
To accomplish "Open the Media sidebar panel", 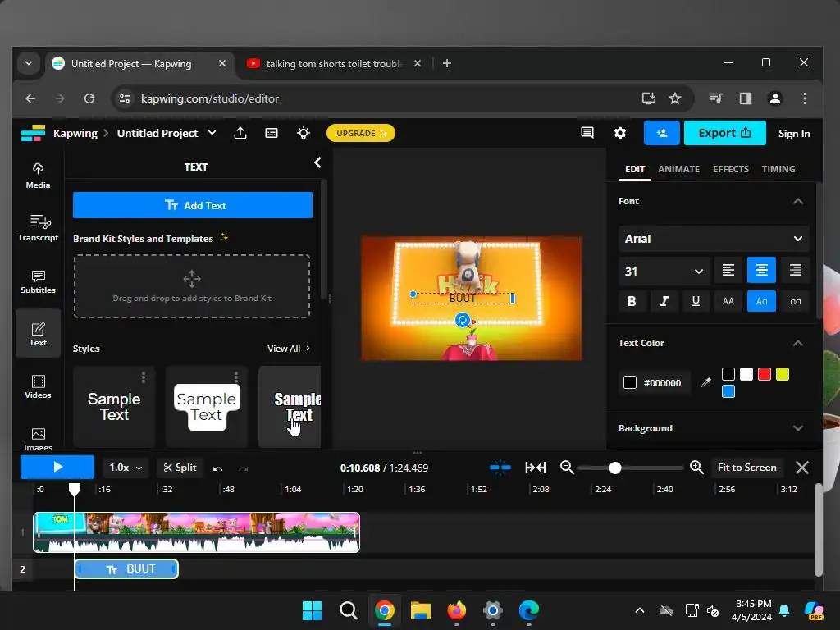I will [x=38, y=176].
